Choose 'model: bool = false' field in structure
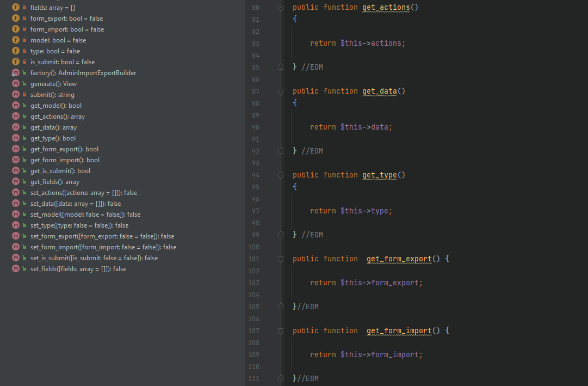 pyautogui.click(x=58, y=40)
